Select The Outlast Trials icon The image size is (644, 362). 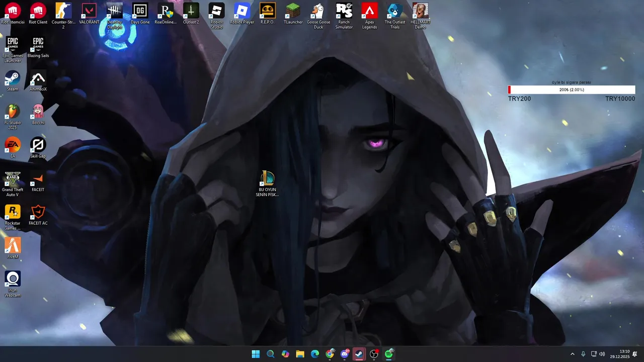click(x=395, y=16)
